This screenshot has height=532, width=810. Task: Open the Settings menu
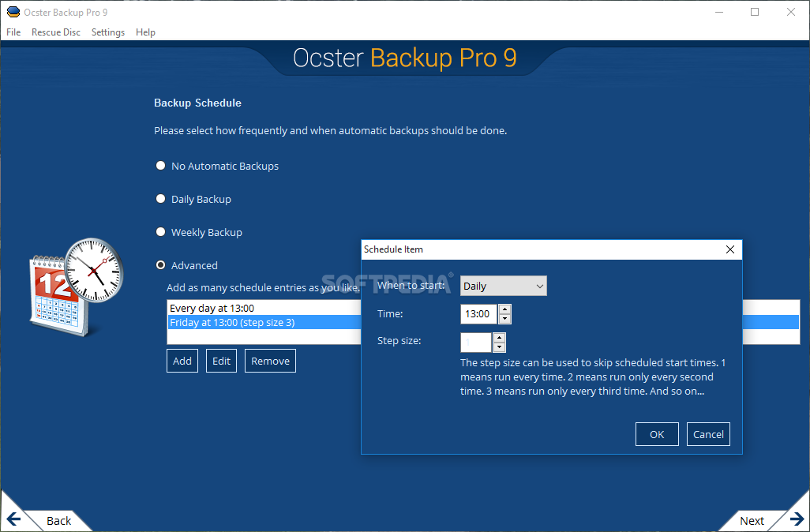tap(108, 32)
